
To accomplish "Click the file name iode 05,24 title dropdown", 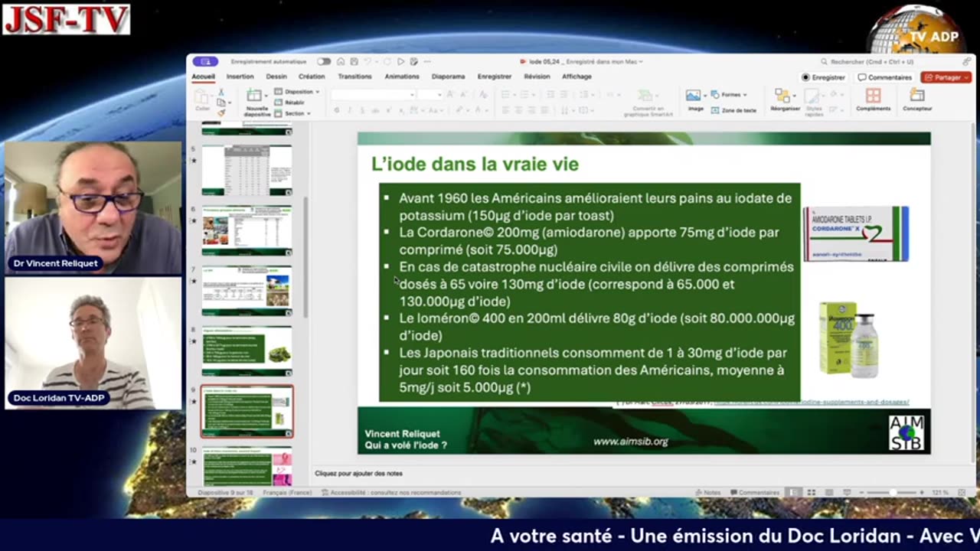I will coord(581,61).
